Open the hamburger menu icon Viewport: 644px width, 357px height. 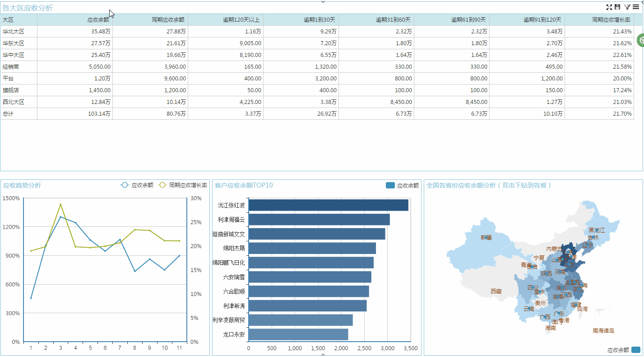coord(636,7)
